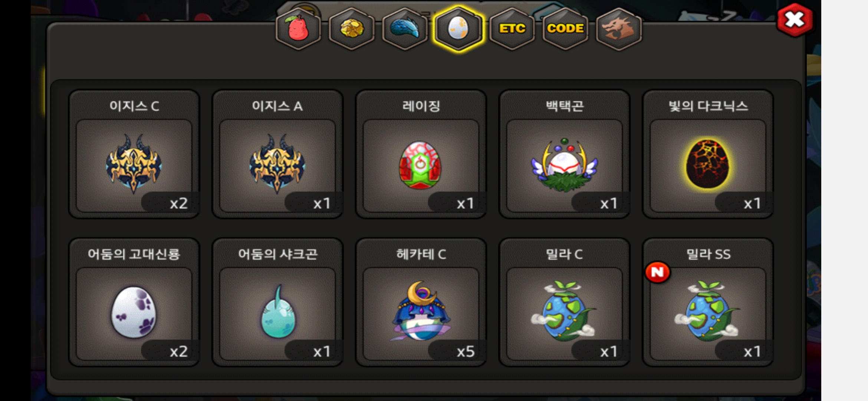The height and width of the screenshot is (401, 868).
Task: Pick the 밀라 C earth egg
Action: click(565, 302)
